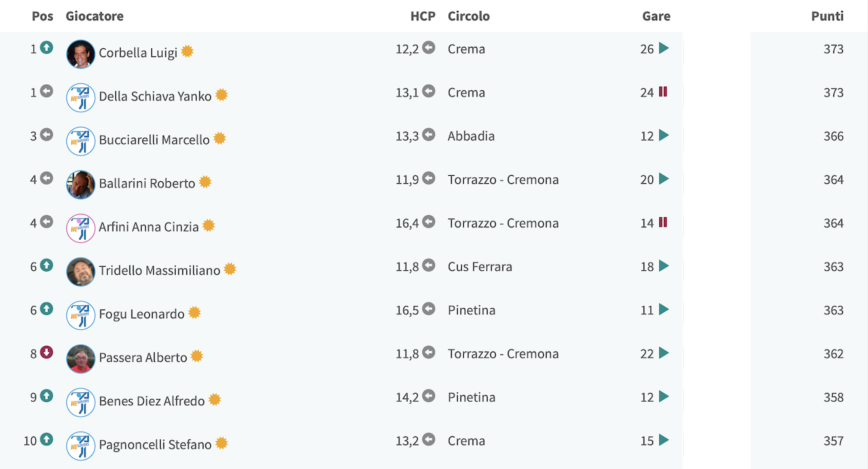
Task: Click the Gare column header
Action: (656, 16)
